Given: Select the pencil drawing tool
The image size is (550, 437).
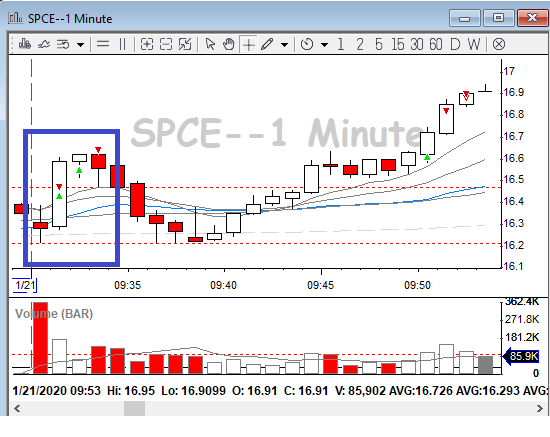Looking at the screenshot, I should [267, 44].
